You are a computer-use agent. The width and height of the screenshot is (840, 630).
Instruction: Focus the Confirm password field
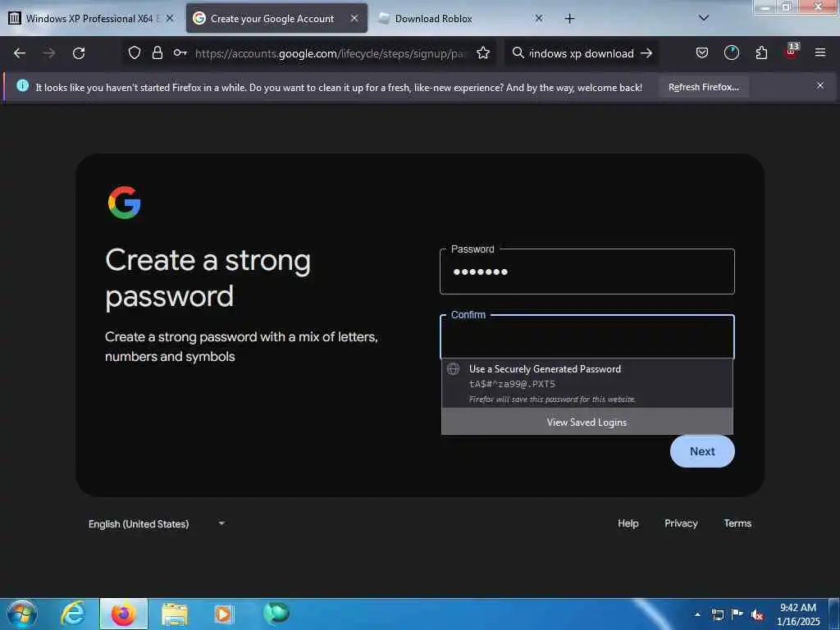pyautogui.click(x=587, y=336)
